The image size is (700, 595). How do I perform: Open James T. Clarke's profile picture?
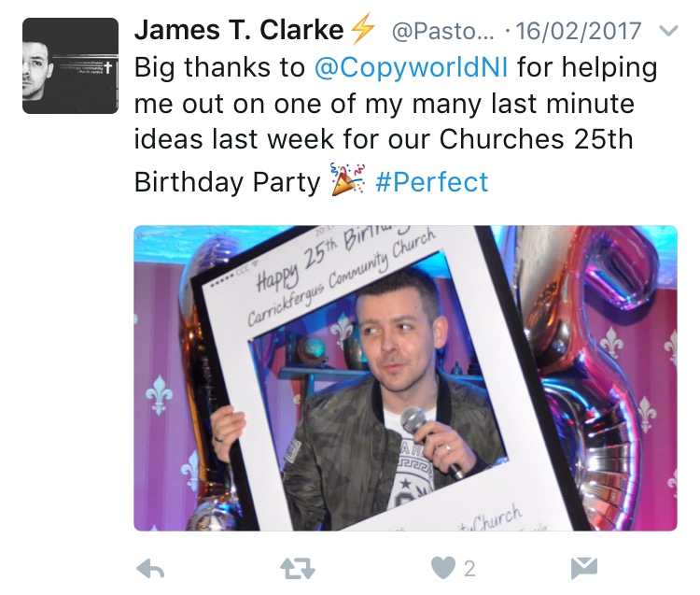pyautogui.click(x=71, y=65)
